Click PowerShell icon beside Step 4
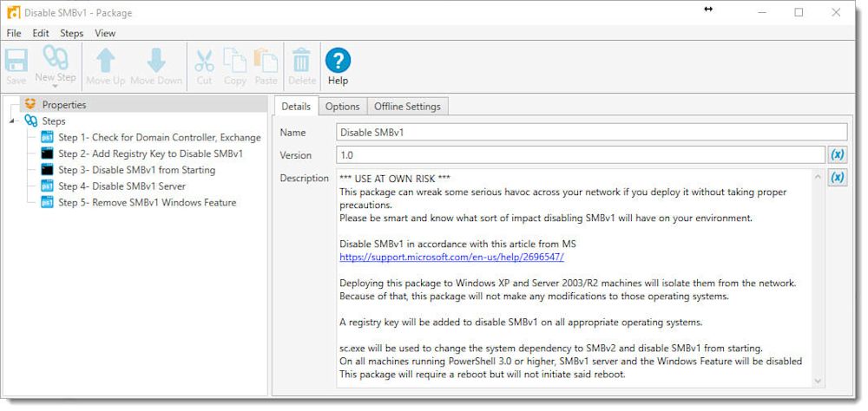 [48, 186]
